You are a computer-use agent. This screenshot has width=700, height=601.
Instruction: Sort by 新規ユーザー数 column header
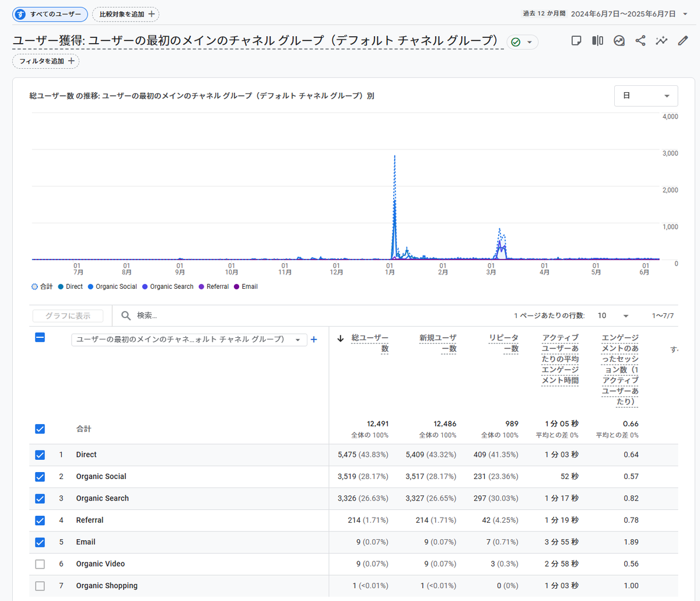[x=438, y=343]
